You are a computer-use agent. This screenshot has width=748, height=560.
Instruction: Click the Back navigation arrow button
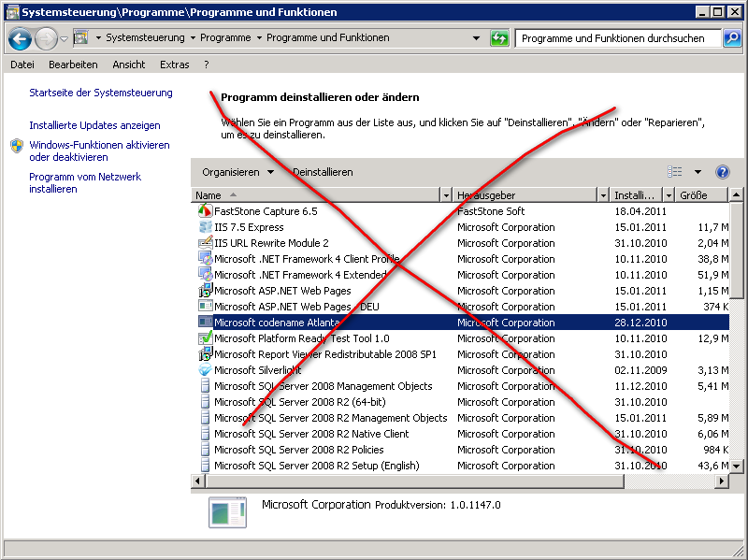21,38
